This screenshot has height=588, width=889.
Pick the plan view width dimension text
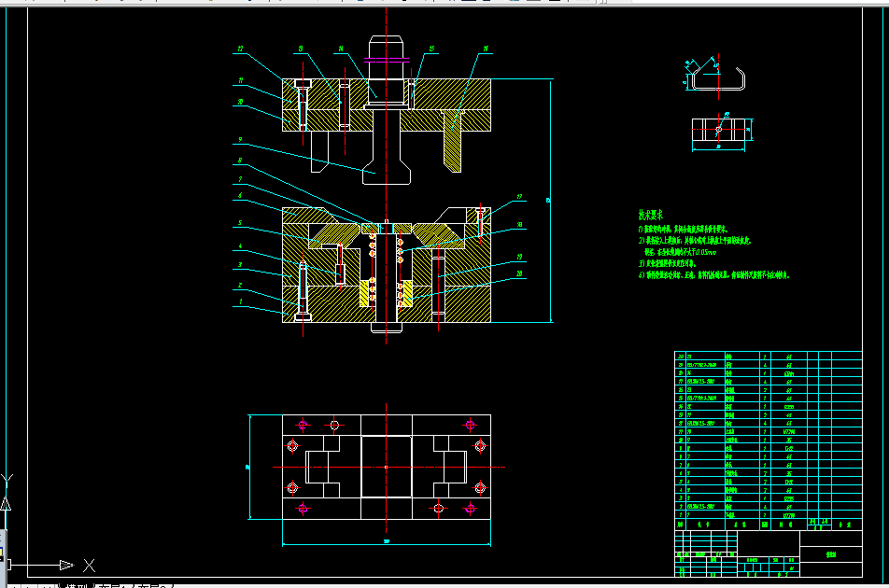click(x=387, y=541)
